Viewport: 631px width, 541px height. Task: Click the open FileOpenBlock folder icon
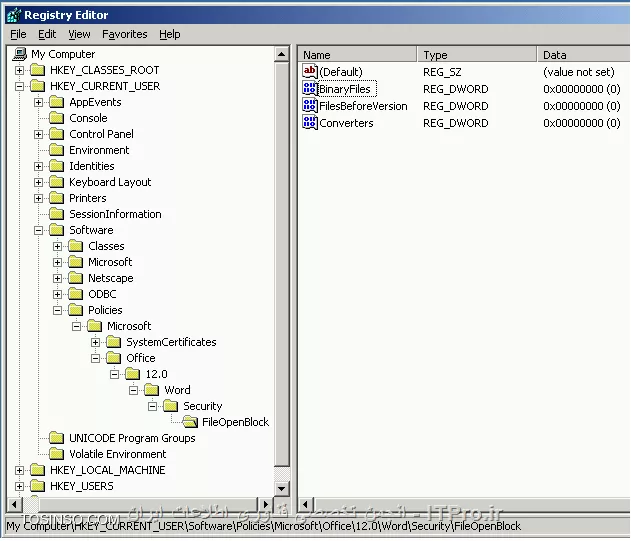[x=190, y=422]
